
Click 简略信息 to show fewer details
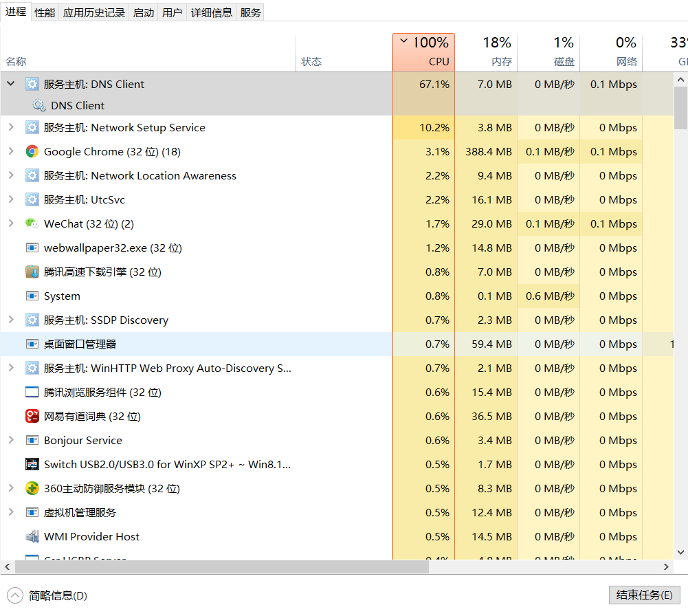[x=57, y=596]
